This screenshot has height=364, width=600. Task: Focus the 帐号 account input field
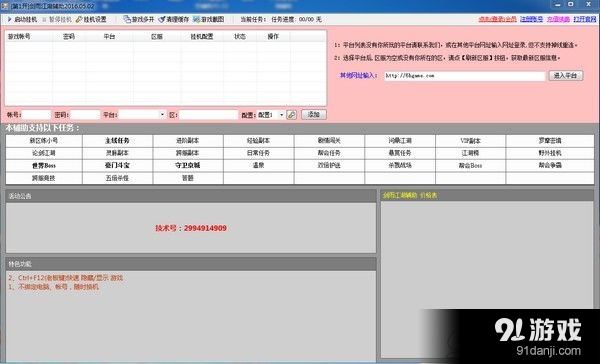[x=36, y=114]
